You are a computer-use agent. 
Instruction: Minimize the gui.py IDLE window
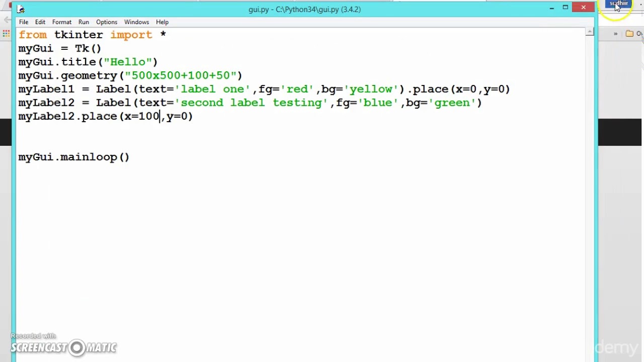(x=551, y=8)
